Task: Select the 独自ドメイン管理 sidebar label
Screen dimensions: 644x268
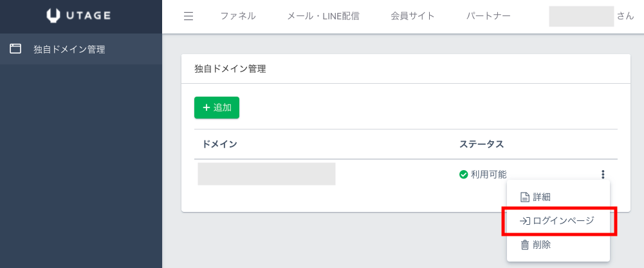Action: [69, 49]
